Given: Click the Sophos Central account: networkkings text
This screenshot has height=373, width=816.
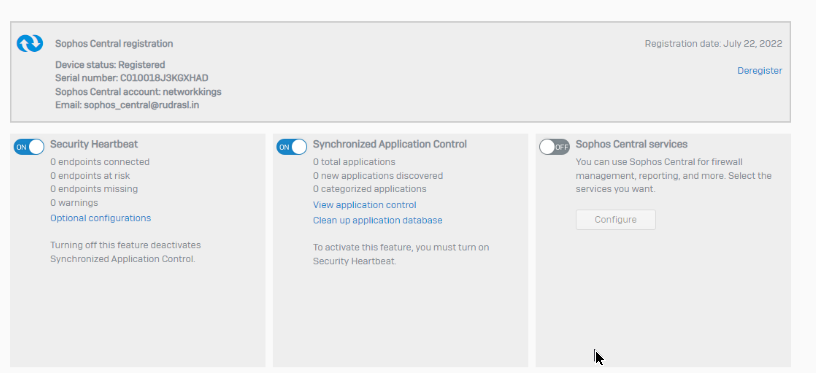Looking at the screenshot, I should click(x=138, y=92).
